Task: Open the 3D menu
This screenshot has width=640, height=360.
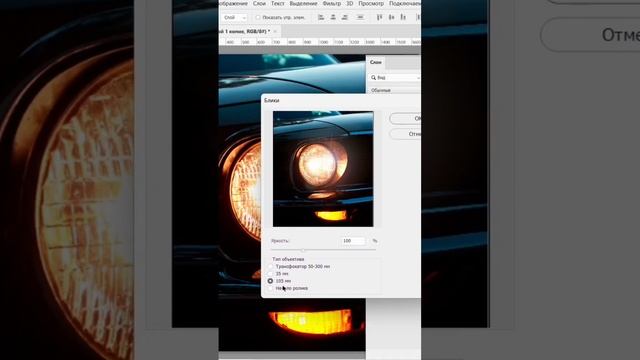Action: (350, 3)
